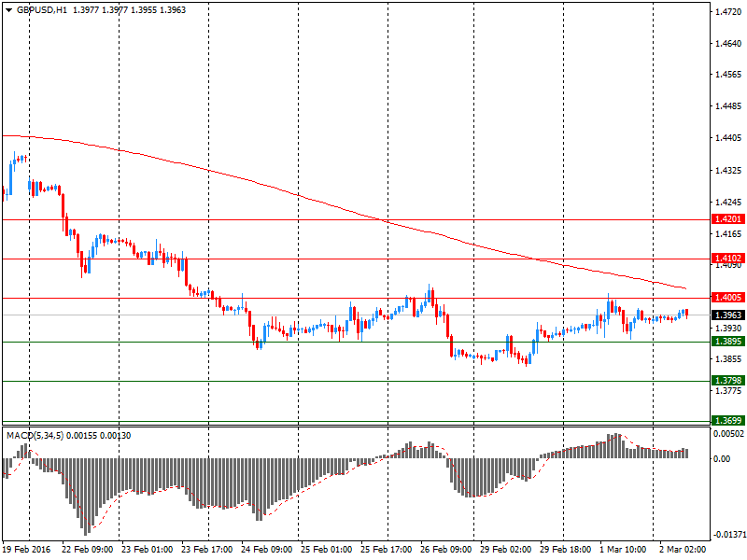
Task: Open the chart menu triangle beside GBPUSD,H1
Action: 8,10
